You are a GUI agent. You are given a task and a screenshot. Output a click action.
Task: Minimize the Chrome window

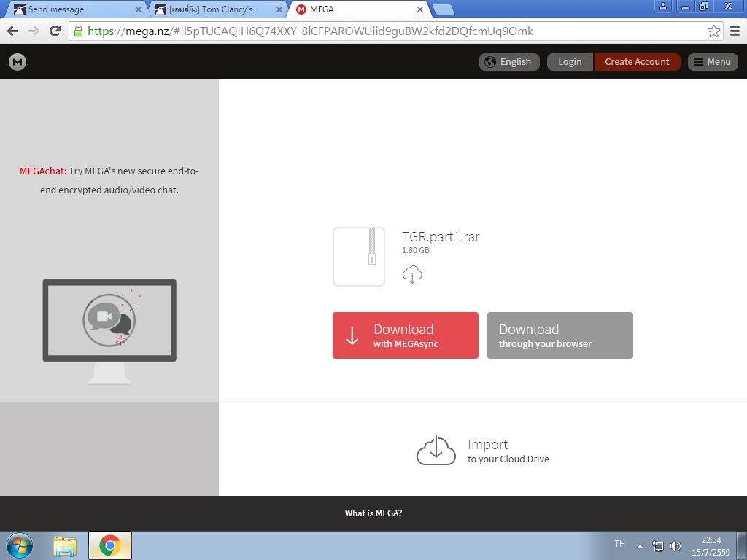[686, 6]
